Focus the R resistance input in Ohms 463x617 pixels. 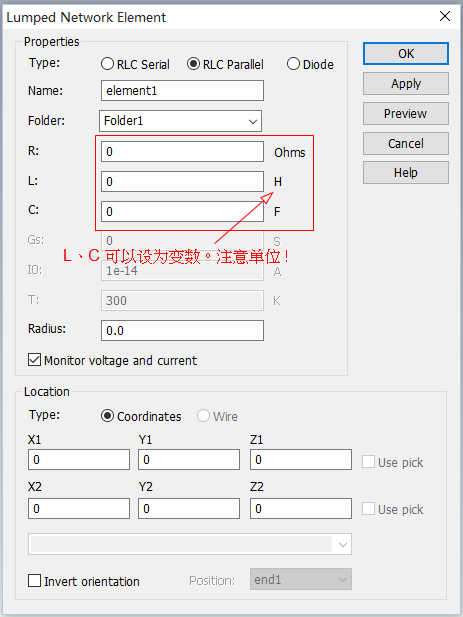pos(182,151)
